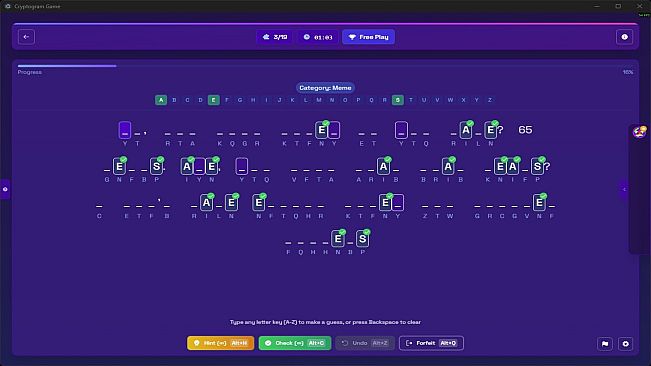This screenshot has height=366, width=651.
Task: Open the left edge side panel handle
Action: (5, 189)
